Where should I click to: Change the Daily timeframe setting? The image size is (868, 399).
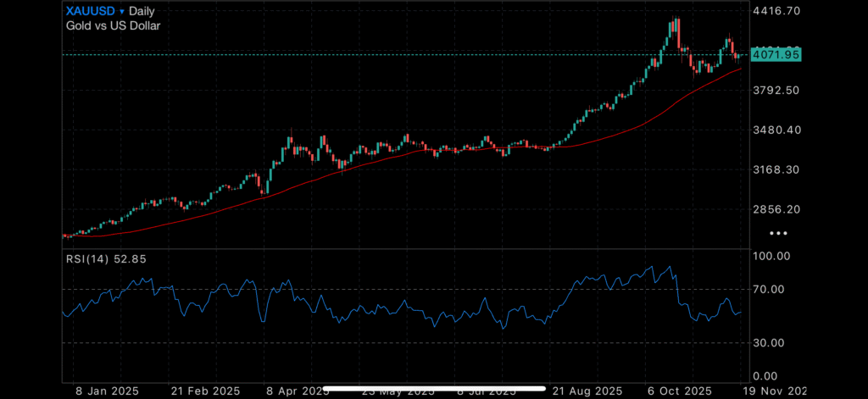[x=142, y=12]
